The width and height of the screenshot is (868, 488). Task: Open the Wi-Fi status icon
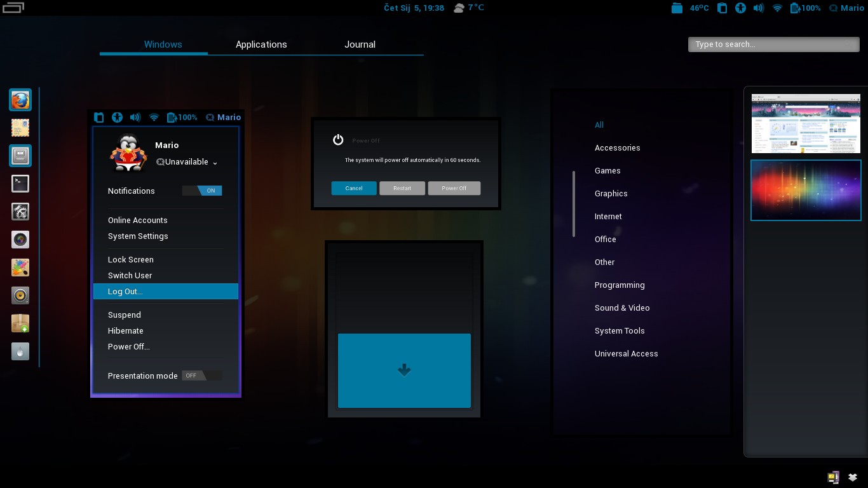click(776, 8)
